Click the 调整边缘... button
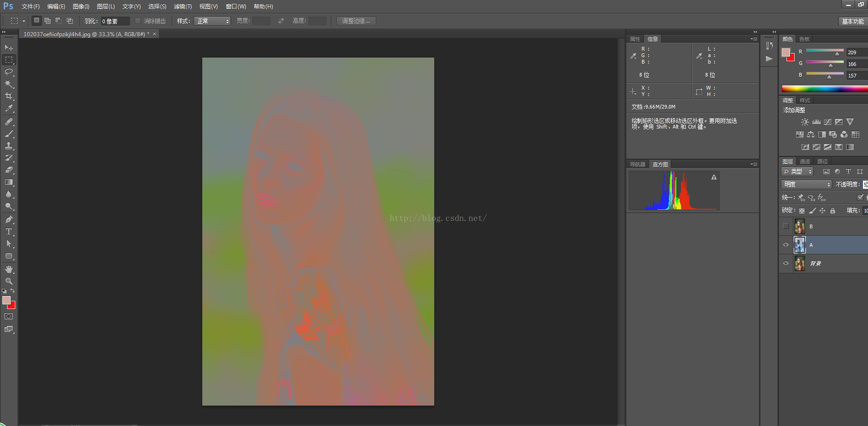868x426 pixels. pos(356,21)
